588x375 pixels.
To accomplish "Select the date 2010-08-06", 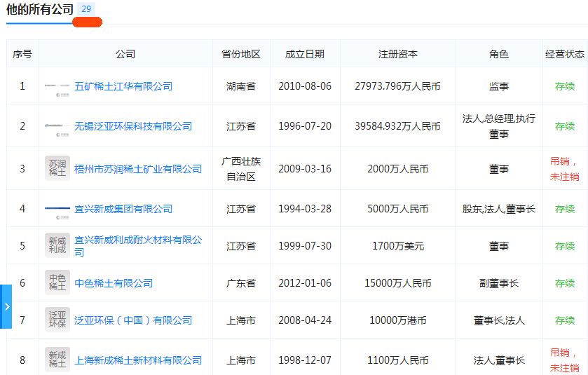I will point(305,86).
